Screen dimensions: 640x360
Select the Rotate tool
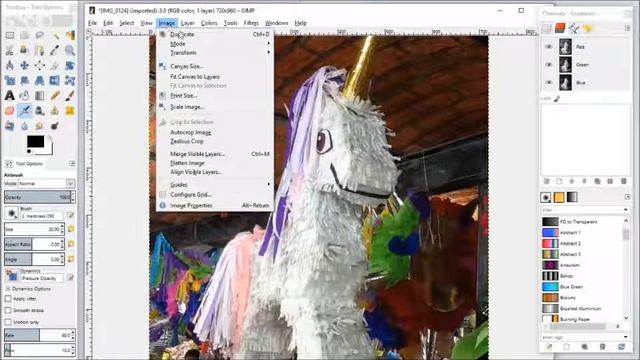click(x=70, y=65)
